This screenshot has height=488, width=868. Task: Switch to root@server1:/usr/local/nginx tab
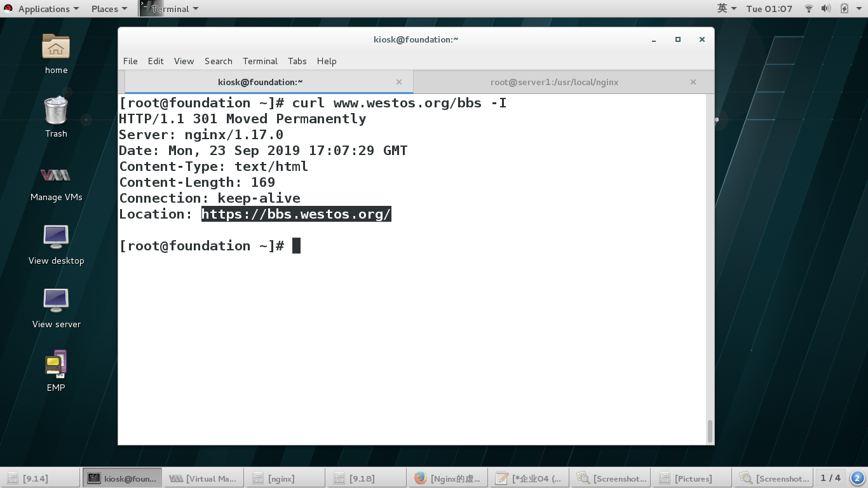coord(554,82)
